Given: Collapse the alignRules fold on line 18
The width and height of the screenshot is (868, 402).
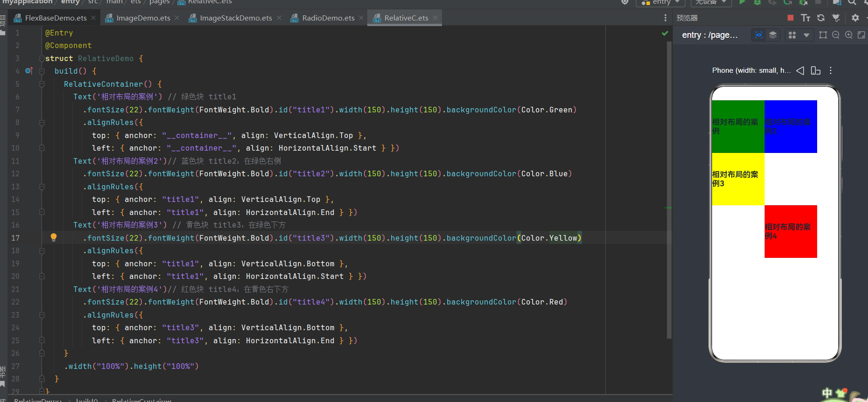Looking at the screenshot, I should (42, 251).
